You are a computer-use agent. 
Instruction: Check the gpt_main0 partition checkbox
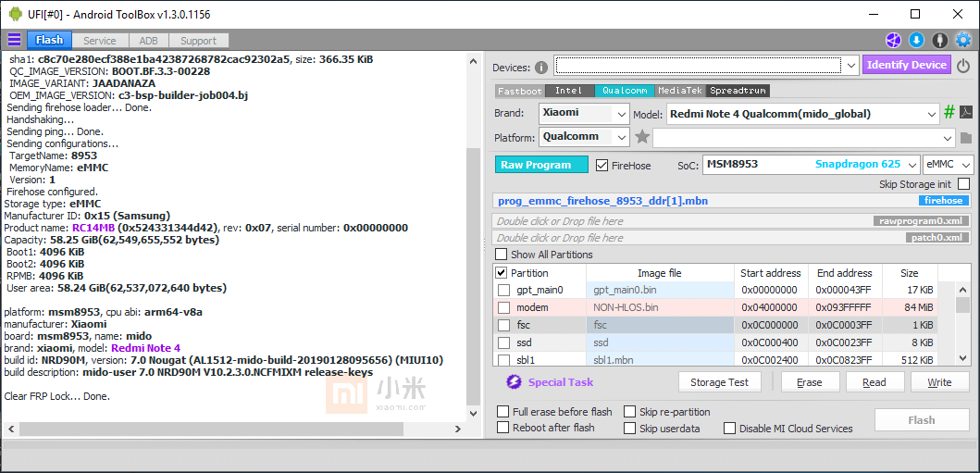coord(503,290)
